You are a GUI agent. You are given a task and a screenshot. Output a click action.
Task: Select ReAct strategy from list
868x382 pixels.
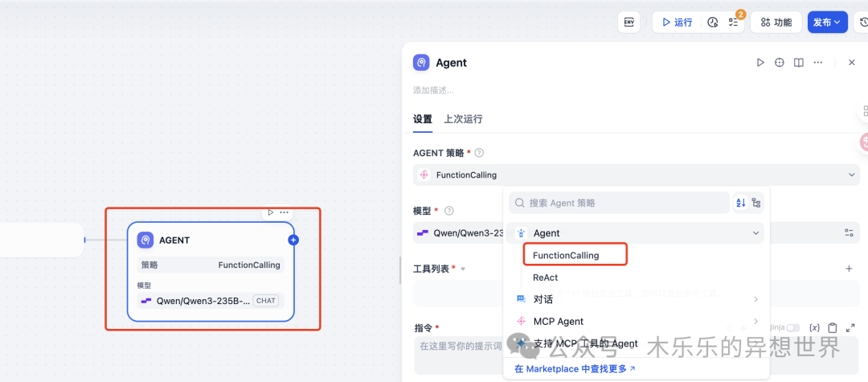tap(545, 277)
